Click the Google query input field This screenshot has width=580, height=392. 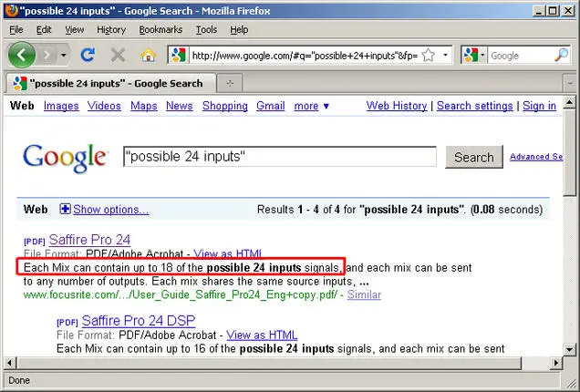tap(280, 157)
